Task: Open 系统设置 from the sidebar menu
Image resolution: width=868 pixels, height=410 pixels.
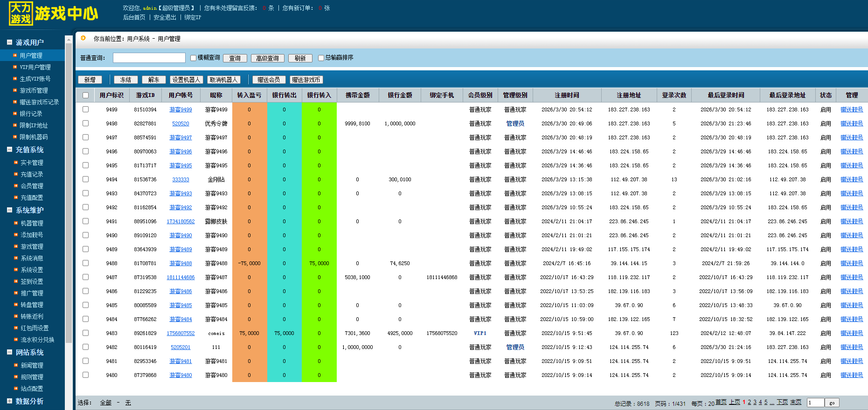Action: 32,270
